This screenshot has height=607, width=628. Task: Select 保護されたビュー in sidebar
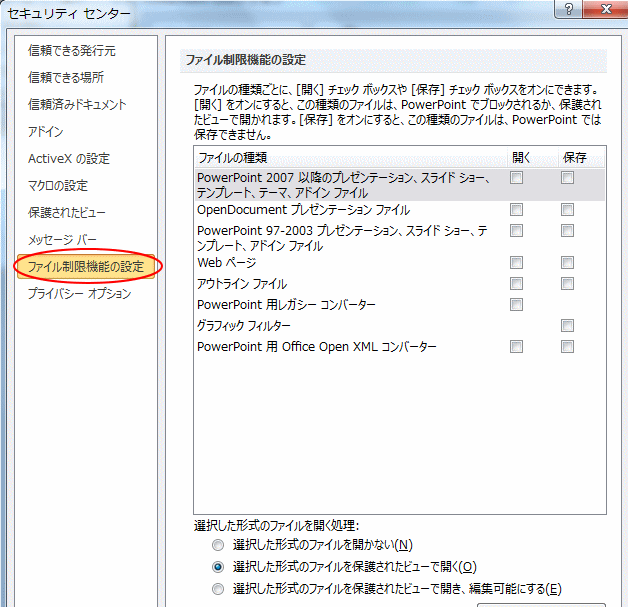pyautogui.click(x=67, y=213)
